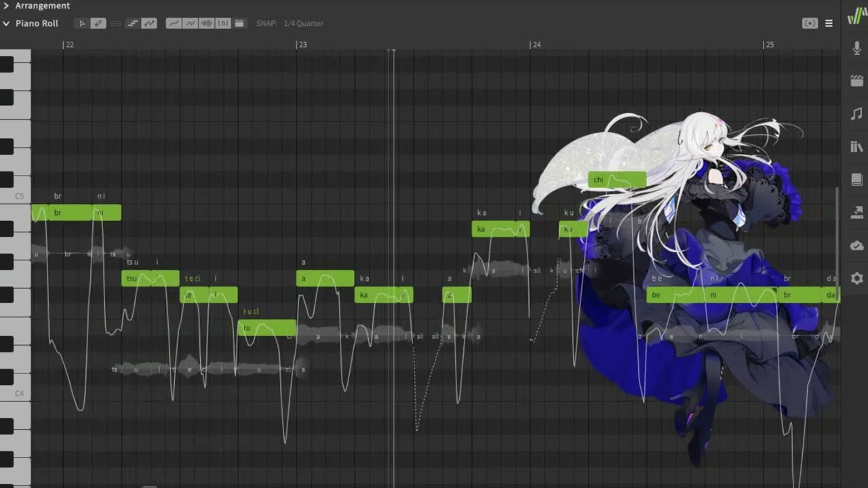The height and width of the screenshot is (488, 868).
Task: Open the AI Retakes clapperboard panel
Action: (856, 81)
